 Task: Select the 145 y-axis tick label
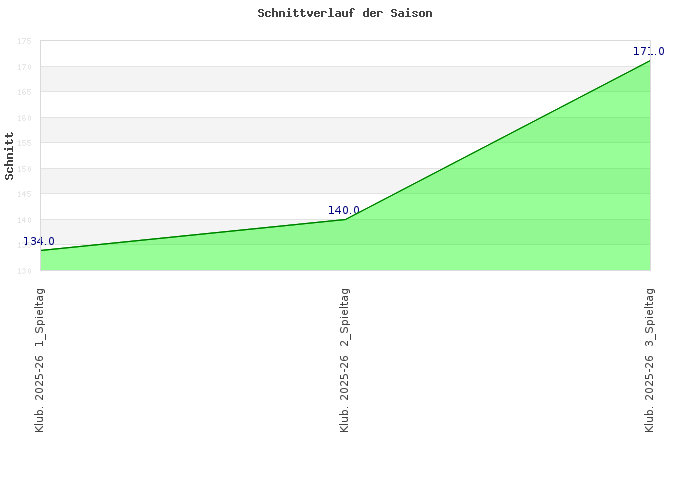tap(24, 194)
